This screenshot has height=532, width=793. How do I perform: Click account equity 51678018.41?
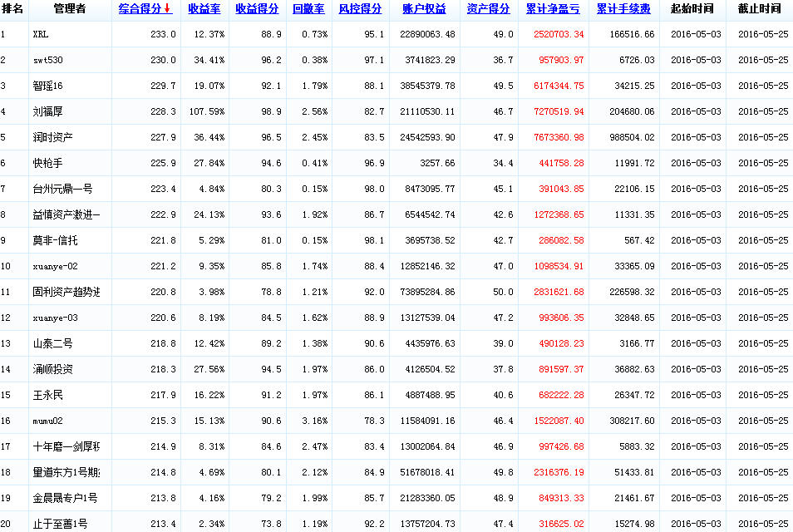click(x=427, y=473)
